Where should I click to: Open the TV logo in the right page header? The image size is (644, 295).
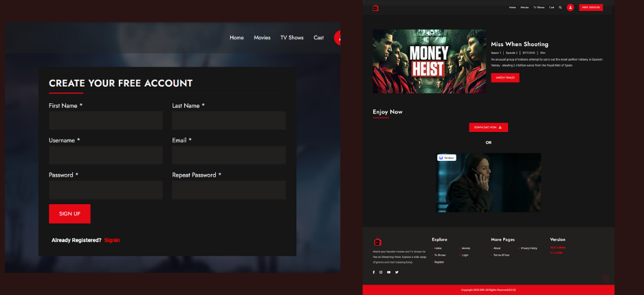coord(375,8)
